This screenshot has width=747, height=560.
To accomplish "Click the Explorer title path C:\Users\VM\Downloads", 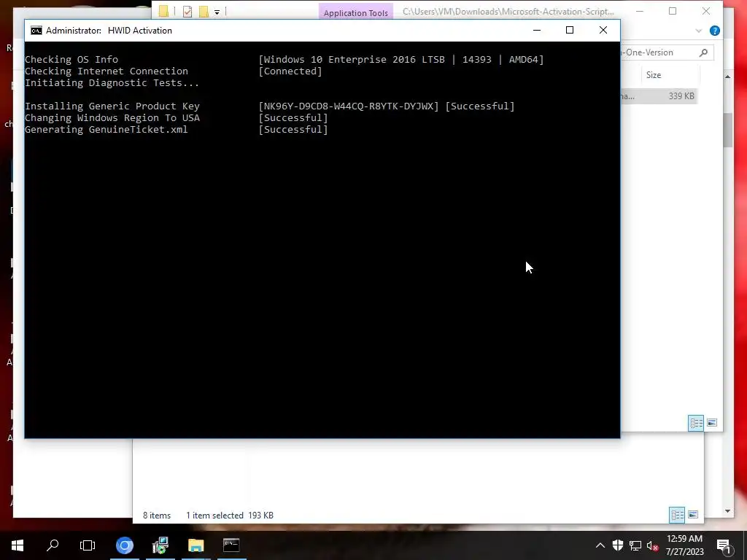I will [508, 12].
